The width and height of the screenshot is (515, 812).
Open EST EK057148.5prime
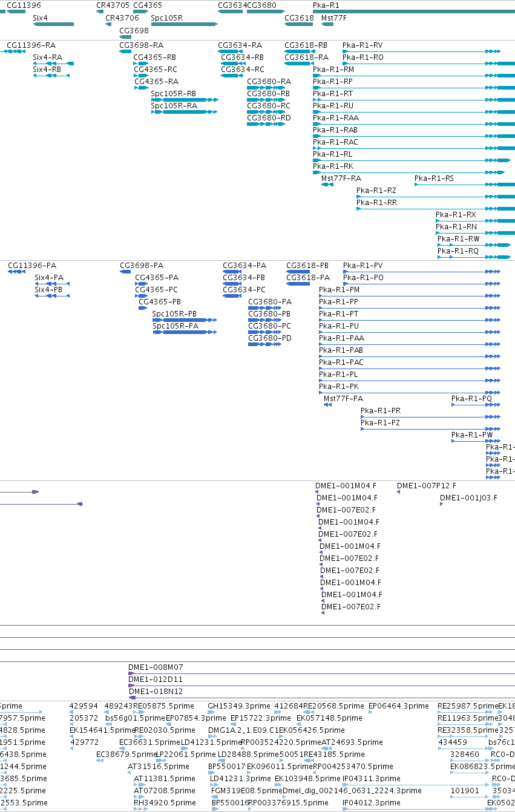coord(329,718)
